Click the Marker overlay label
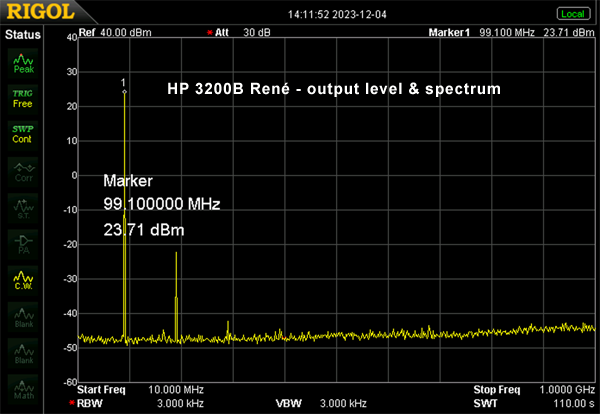Image resolution: width=600 pixels, height=414 pixels. click(128, 181)
